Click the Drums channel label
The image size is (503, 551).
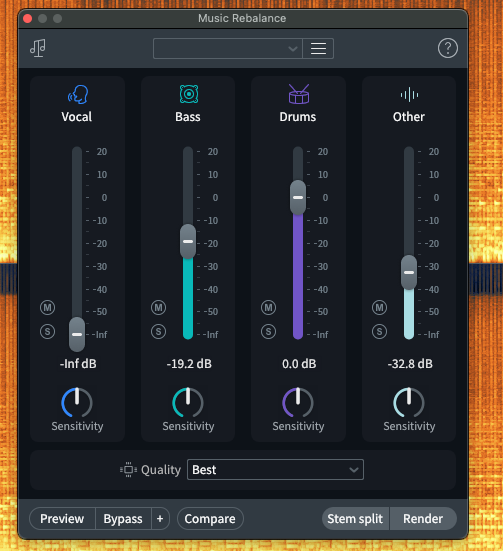click(x=298, y=117)
